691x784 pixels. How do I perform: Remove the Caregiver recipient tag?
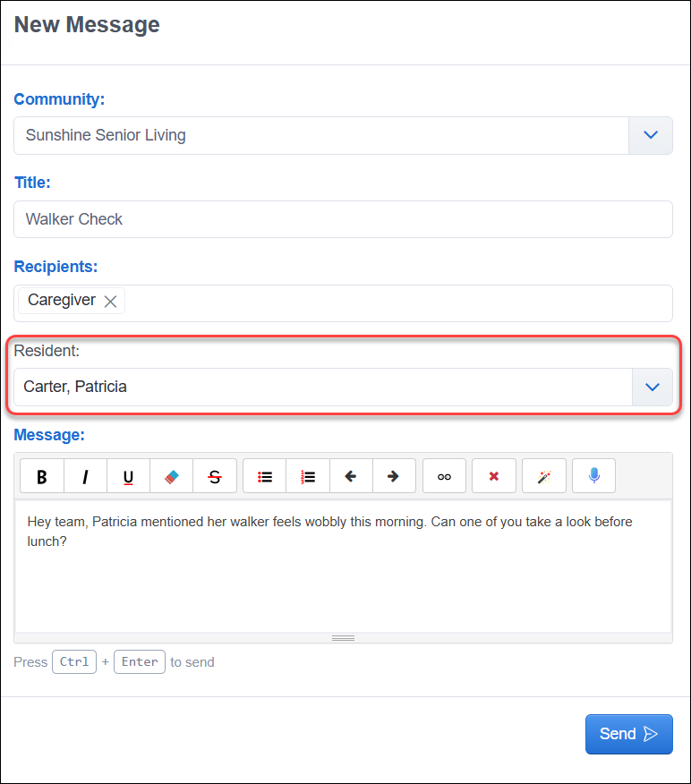[110, 301]
